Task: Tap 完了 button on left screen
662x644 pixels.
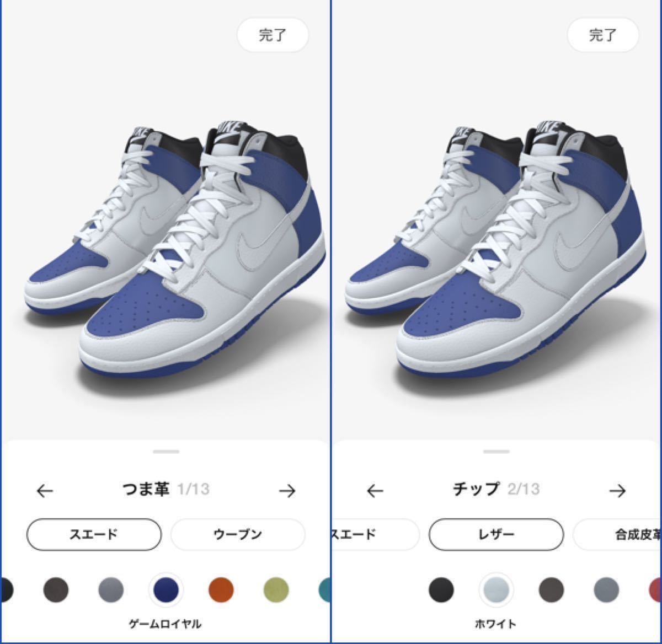Action: [x=273, y=35]
